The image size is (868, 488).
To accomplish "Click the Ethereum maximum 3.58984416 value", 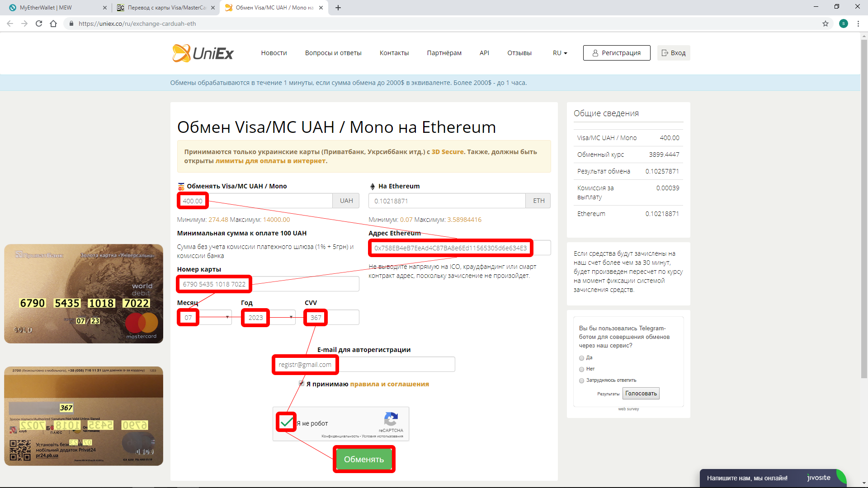I will [464, 220].
